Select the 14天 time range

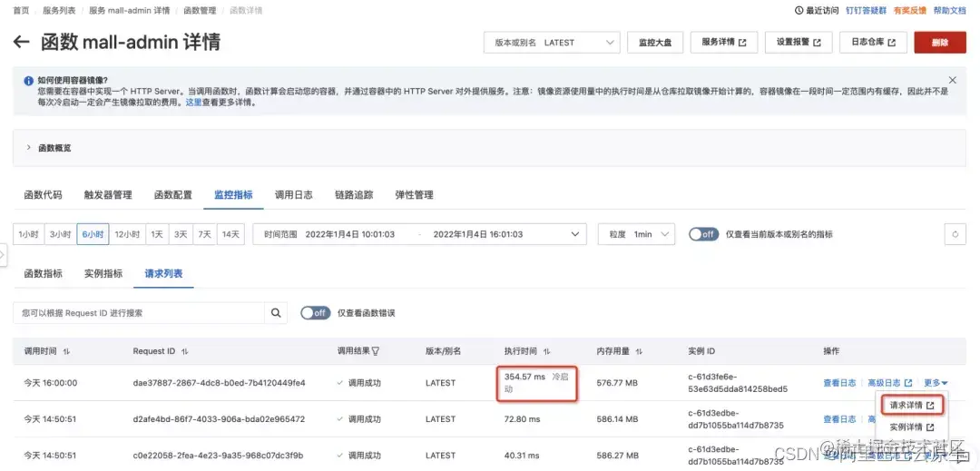click(230, 234)
